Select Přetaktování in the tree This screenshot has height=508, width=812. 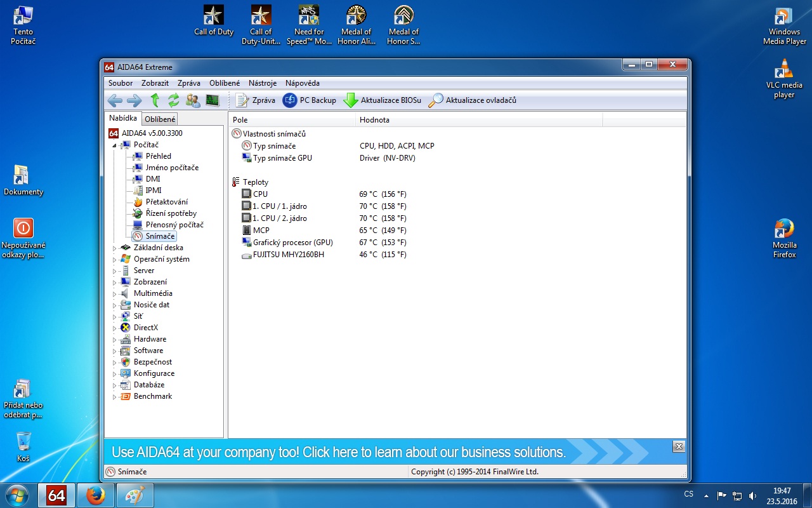[x=166, y=202]
